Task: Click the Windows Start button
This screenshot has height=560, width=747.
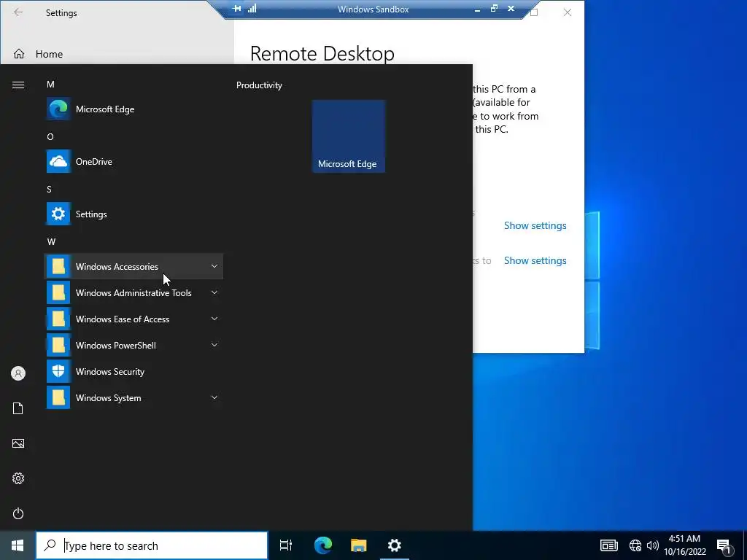Action: click(18, 545)
